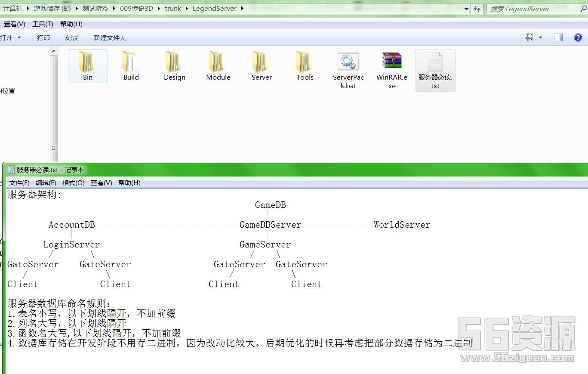588x374 pixels.
Task: Select the 服务器必读.txt file icon
Action: (435, 62)
